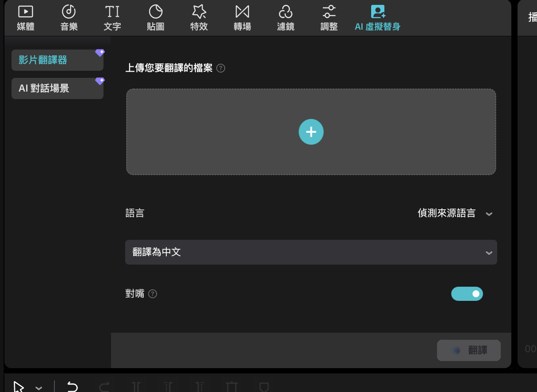Expand the selection tool dropdown arrow
This screenshot has width=537, height=392.
pos(39,388)
